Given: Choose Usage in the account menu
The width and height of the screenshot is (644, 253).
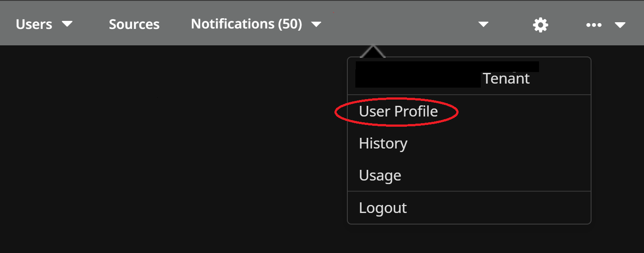Looking at the screenshot, I should click(380, 175).
